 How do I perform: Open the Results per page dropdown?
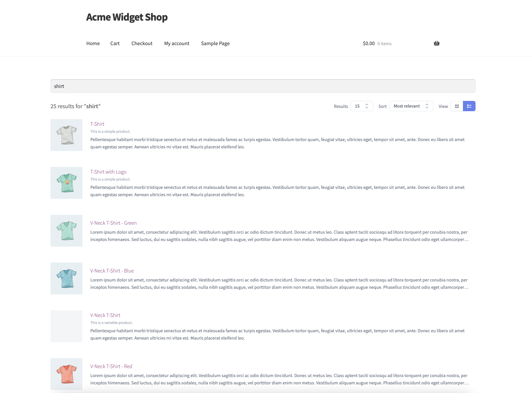[x=362, y=106]
